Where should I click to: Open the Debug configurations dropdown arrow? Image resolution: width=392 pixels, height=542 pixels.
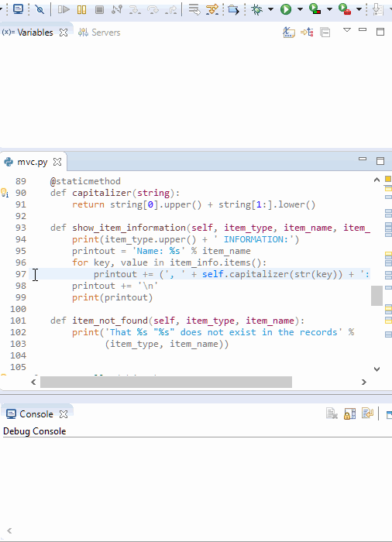tap(271, 9)
